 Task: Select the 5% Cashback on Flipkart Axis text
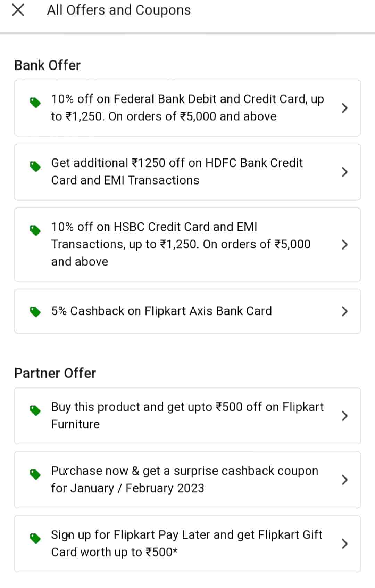coord(161,311)
